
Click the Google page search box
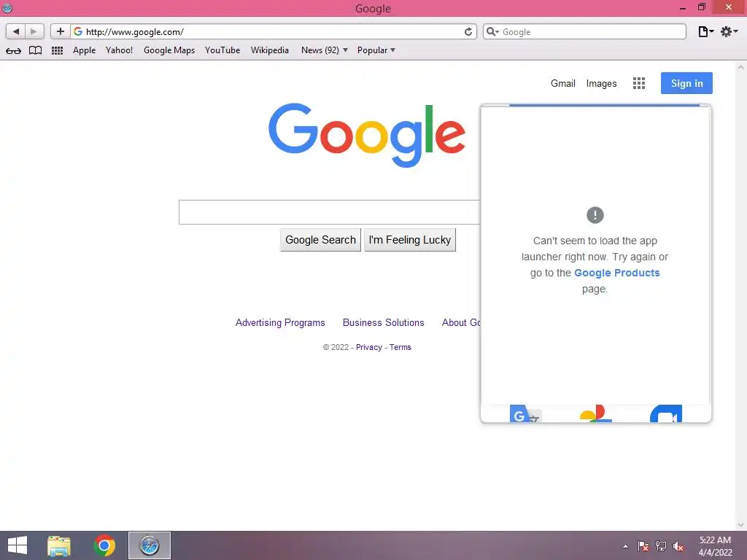[329, 212]
